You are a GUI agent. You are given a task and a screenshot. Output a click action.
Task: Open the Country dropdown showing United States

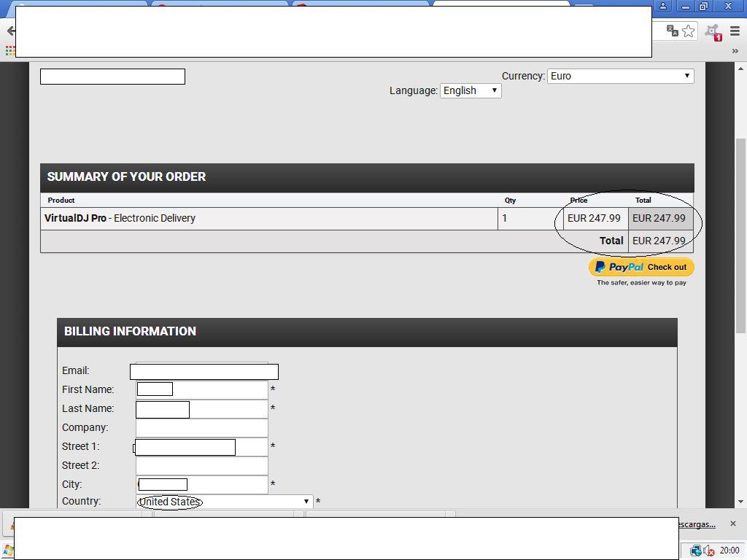click(224, 502)
